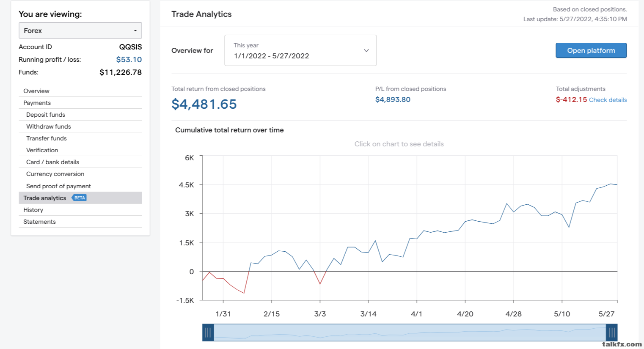Click the account ID QQSIS
This screenshot has height=349, width=644.
click(130, 47)
